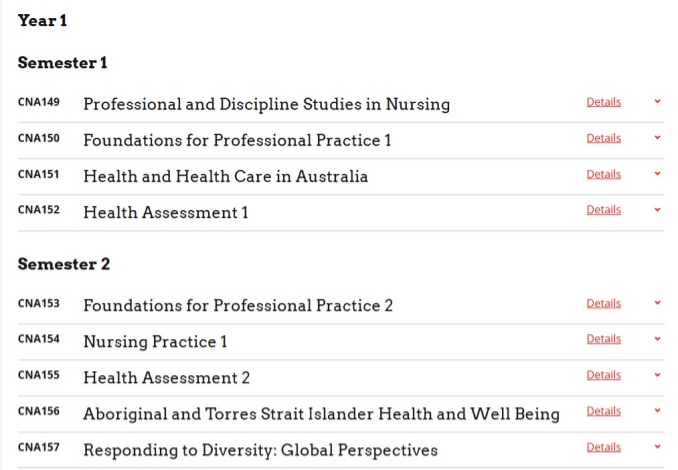
Task: Expand chevron on CNA155 row
Action: click(657, 375)
